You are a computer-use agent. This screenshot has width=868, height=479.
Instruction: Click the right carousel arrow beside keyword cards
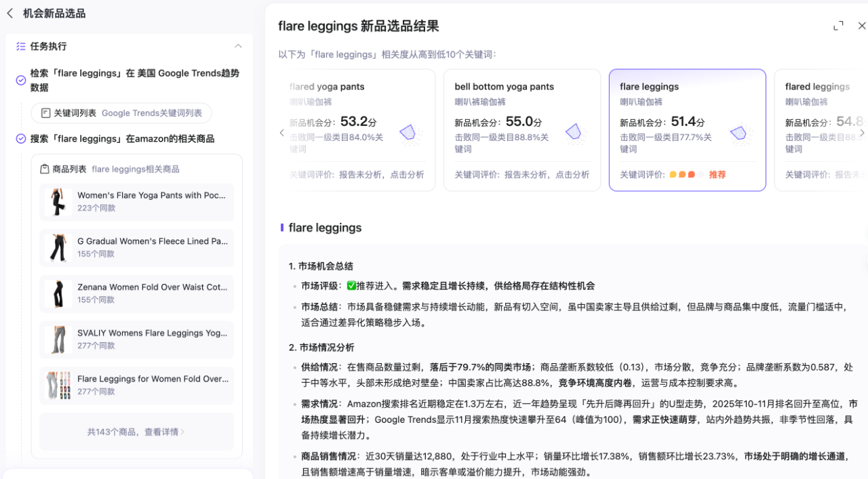[x=862, y=133]
